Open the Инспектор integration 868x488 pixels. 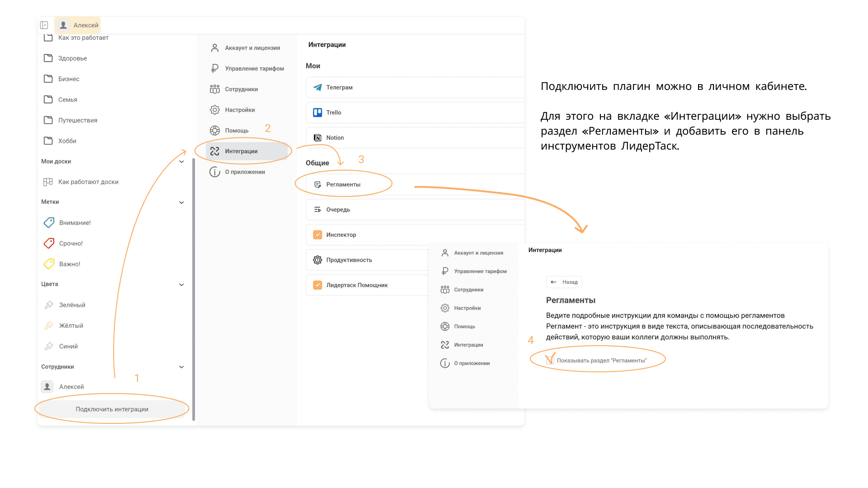pyautogui.click(x=341, y=235)
